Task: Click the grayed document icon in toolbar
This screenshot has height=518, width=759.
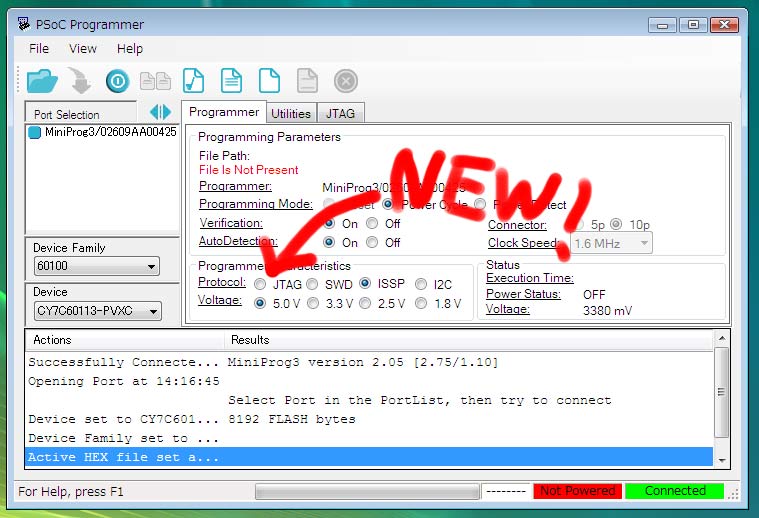Action: (307, 80)
